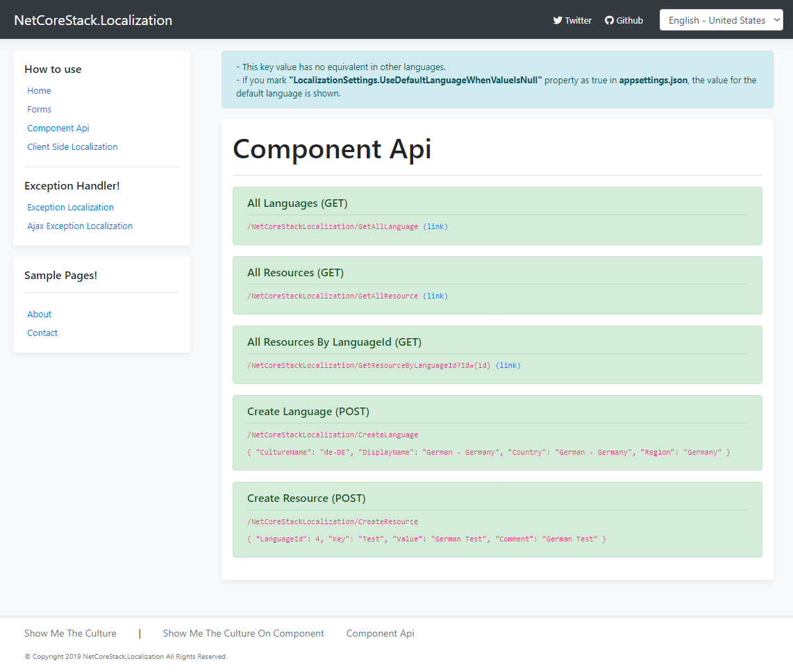Click the Github octocat icon
Screen dimensions: 793x672
pos(610,21)
